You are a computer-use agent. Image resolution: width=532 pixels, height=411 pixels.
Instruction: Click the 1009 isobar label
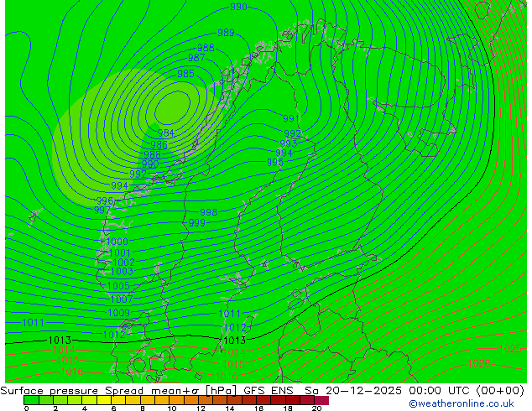point(119,313)
